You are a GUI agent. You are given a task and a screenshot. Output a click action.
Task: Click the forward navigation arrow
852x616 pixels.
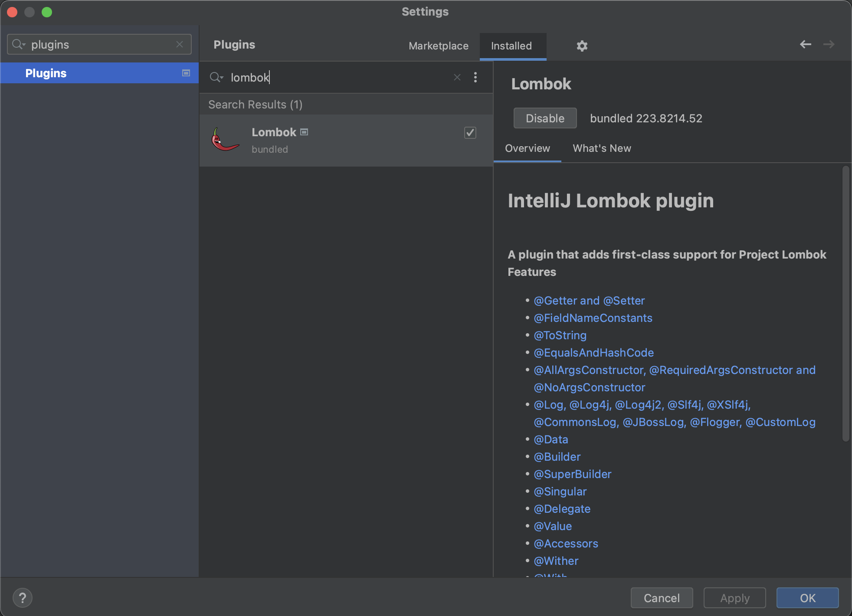[x=829, y=44]
